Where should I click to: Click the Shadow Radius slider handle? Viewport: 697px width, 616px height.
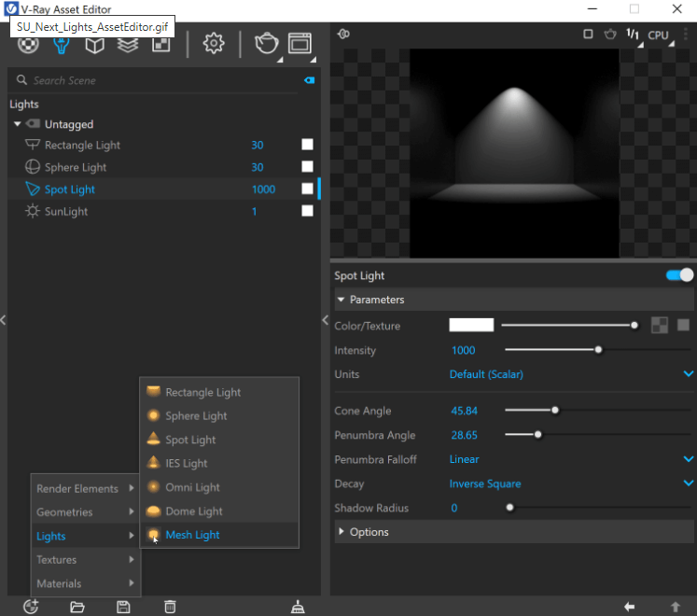509,508
